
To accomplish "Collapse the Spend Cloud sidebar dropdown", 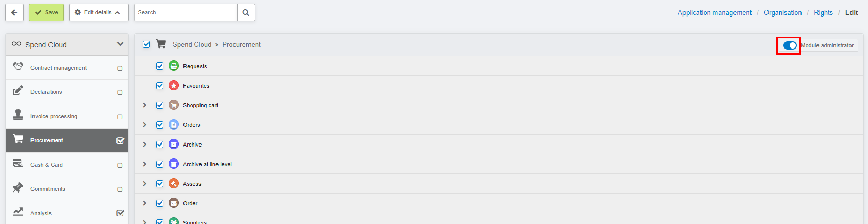I will coord(120,44).
